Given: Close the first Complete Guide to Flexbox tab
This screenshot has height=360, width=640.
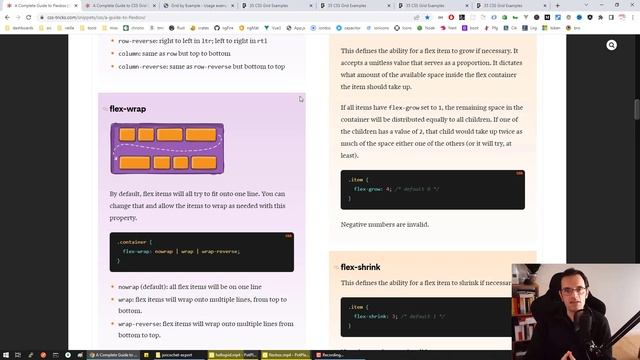Looking at the screenshot, I should pos(76,6).
